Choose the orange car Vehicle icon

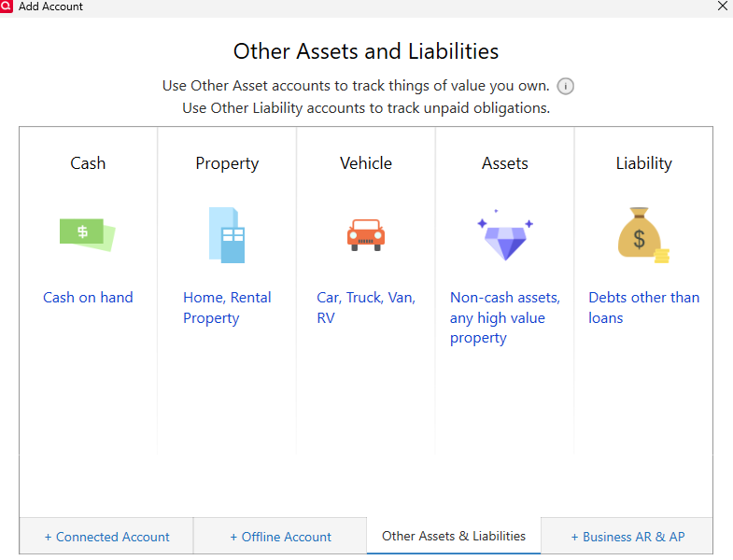[x=365, y=233]
